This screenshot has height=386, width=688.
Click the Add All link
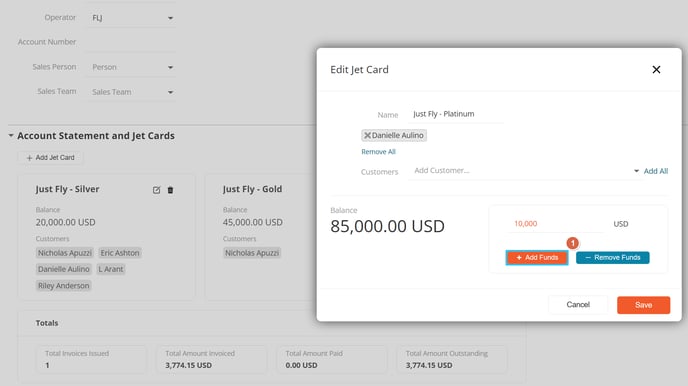click(x=656, y=171)
